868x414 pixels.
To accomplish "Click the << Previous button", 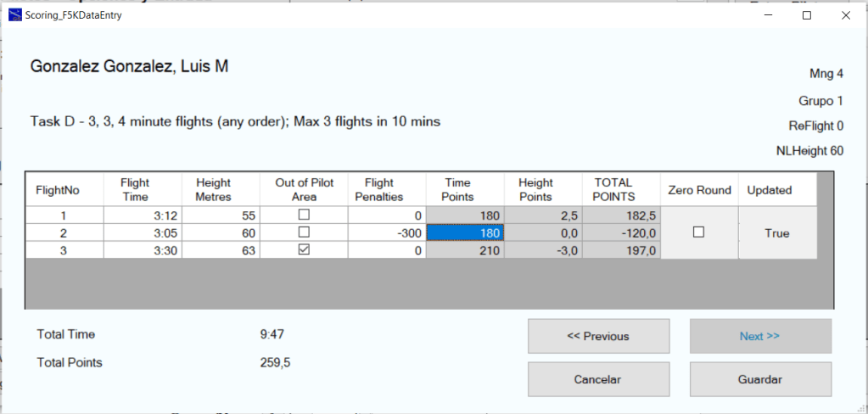I will pos(598,336).
